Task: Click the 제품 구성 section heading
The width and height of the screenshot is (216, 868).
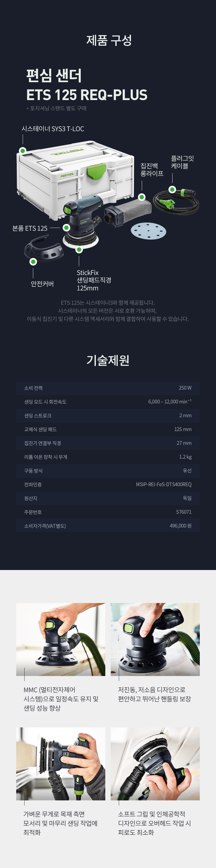Action: point(109,40)
